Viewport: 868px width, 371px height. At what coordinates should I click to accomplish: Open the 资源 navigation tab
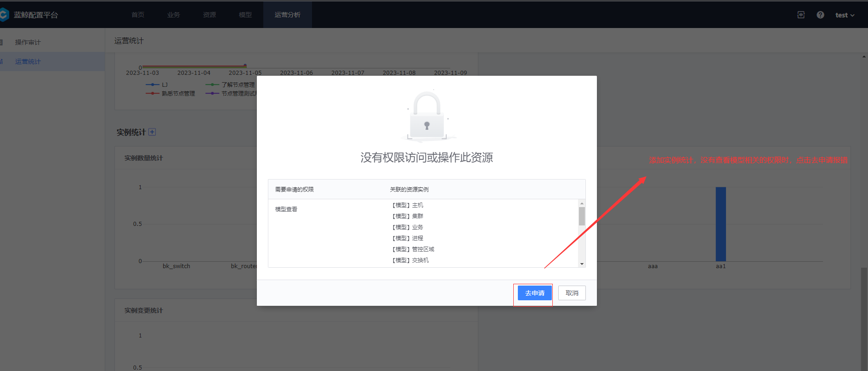(210, 15)
